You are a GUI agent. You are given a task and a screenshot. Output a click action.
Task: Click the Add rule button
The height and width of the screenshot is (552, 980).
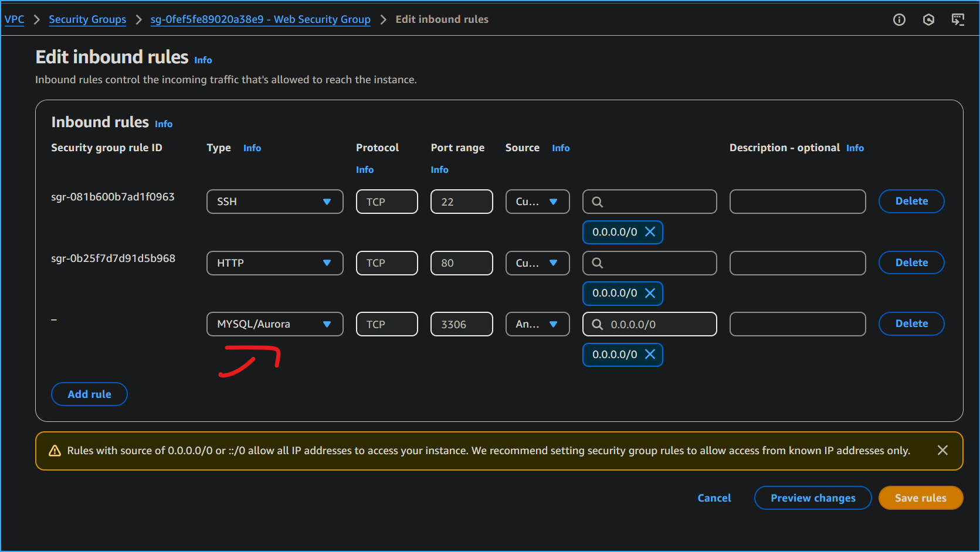click(89, 394)
